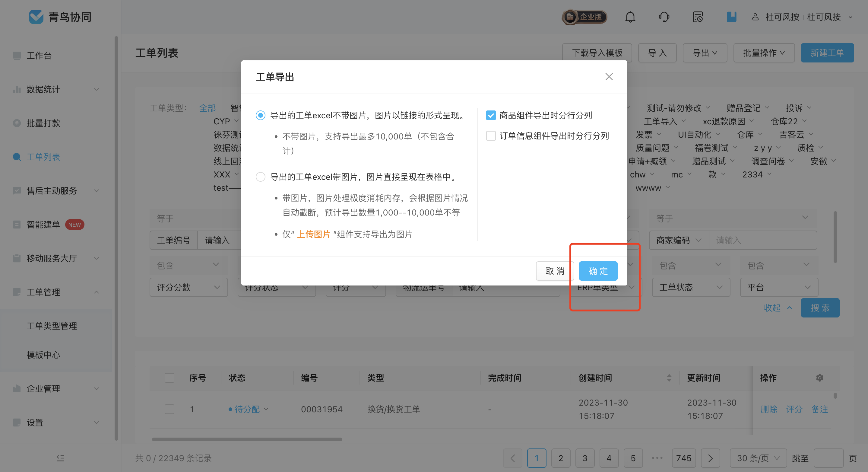
Task: Open the notification bell
Action: pos(630,17)
